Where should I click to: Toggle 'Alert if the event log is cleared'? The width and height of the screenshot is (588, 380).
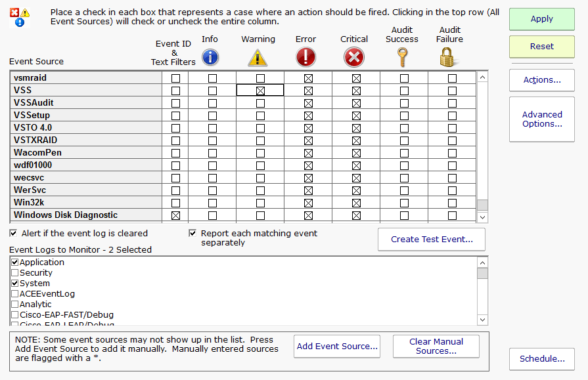pyautogui.click(x=14, y=233)
